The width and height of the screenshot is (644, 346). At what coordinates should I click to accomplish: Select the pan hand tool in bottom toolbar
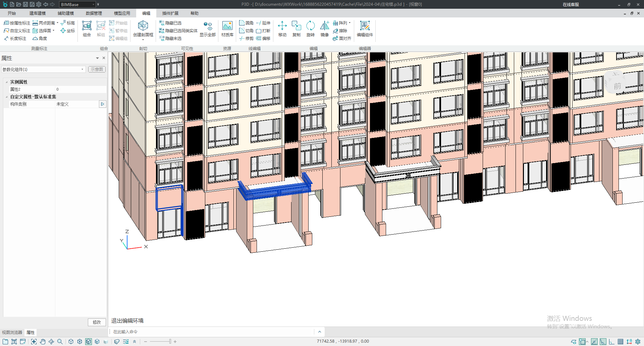tap(43, 342)
